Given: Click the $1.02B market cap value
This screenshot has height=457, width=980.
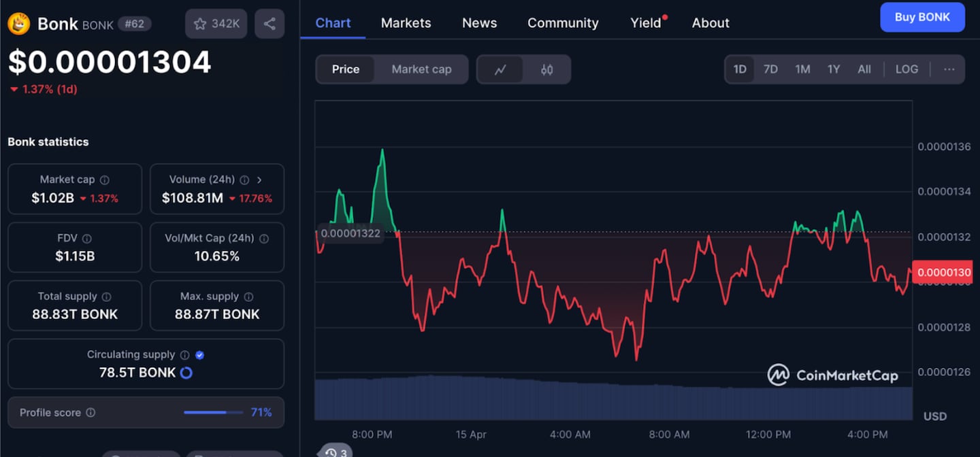Looking at the screenshot, I should [52, 198].
